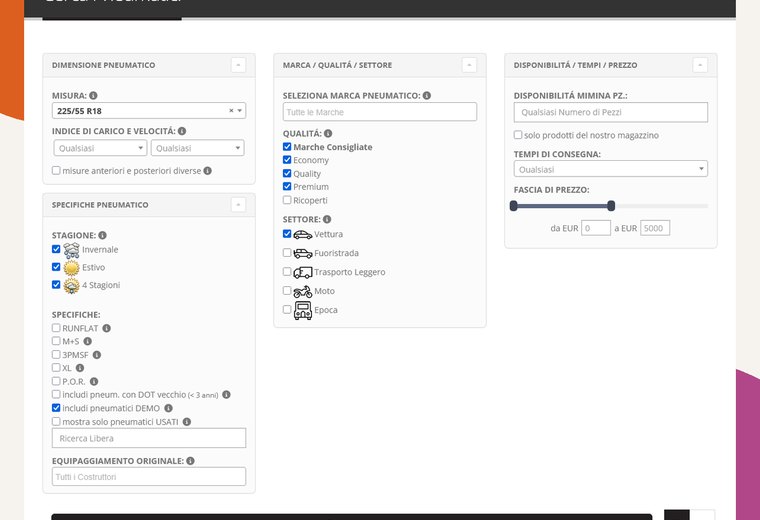Uncheck the Invernale season checkbox

56,249
